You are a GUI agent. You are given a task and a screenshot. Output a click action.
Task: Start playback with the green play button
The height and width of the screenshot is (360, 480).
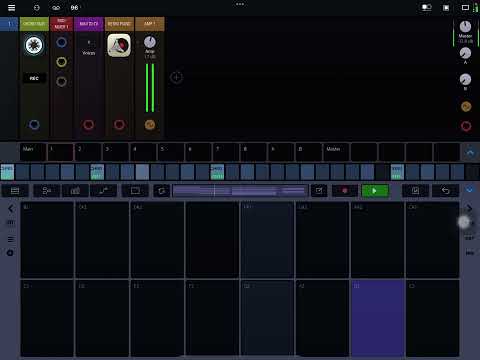(375, 191)
